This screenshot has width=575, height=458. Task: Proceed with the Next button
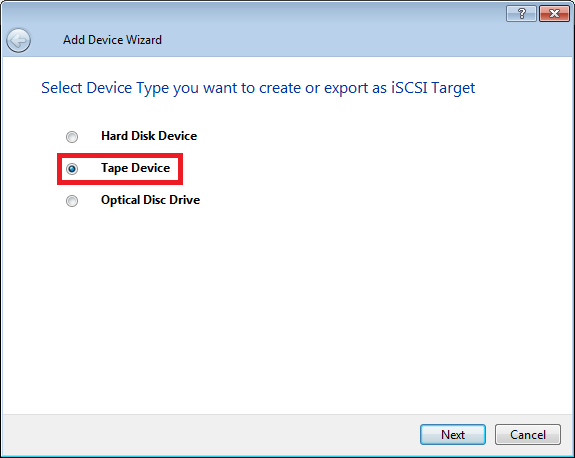pos(453,435)
